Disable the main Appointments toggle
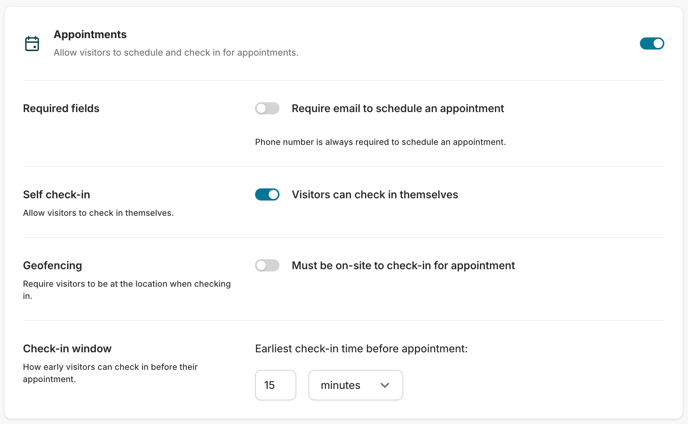688x424 pixels. click(x=651, y=44)
